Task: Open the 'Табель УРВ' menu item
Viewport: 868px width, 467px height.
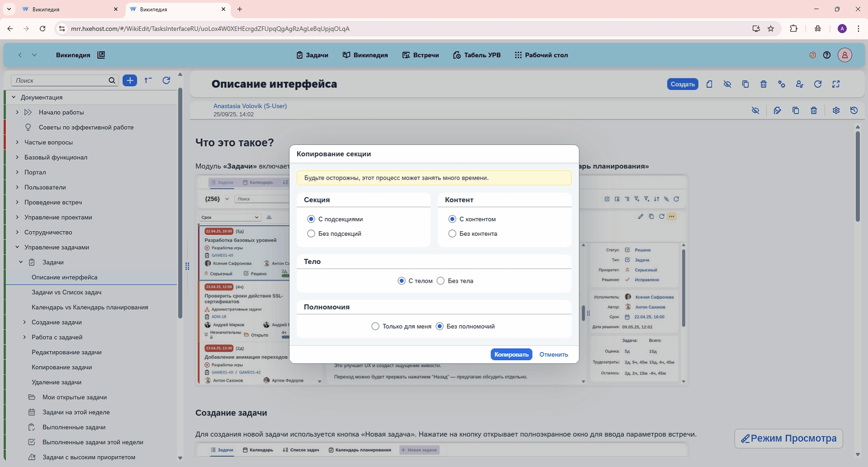Action: [x=476, y=55]
